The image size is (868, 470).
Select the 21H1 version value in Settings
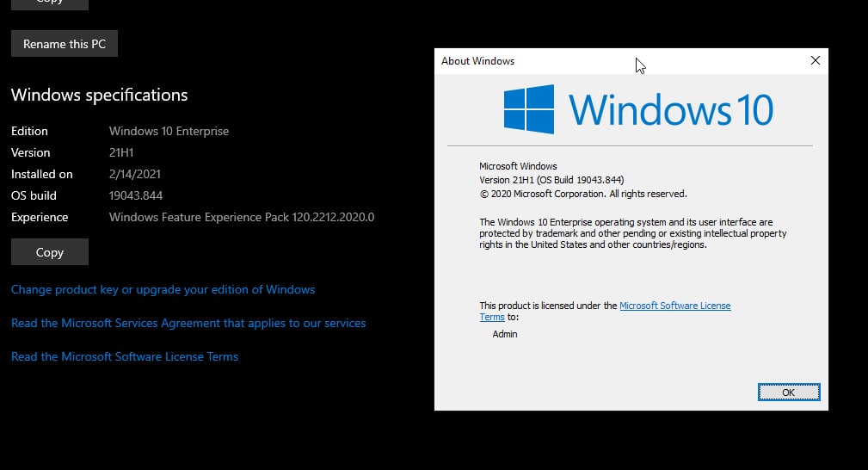121,152
